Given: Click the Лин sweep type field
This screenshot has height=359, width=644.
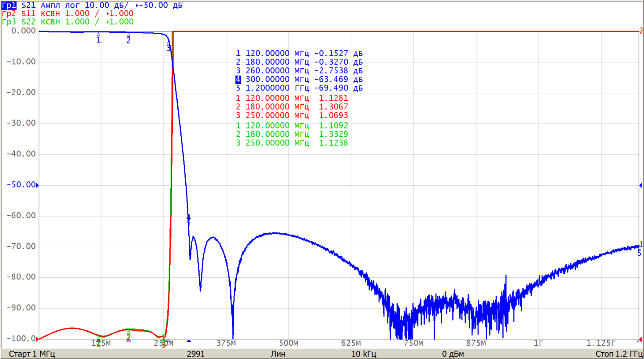Looking at the screenshot, I should pos(278,354).
